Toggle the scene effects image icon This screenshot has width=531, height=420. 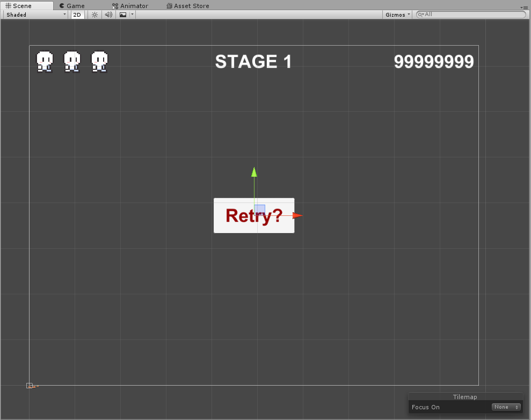tap(123, 15)
